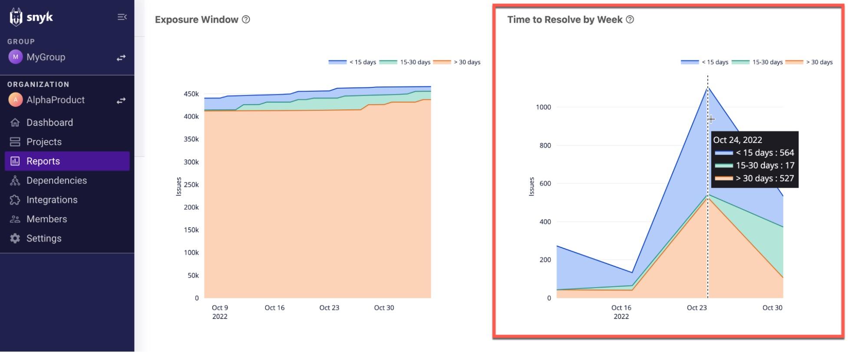Click the Integrations puzzle icon
The width and height of the screenshot is (868, 352).
(x=15, y=200)
